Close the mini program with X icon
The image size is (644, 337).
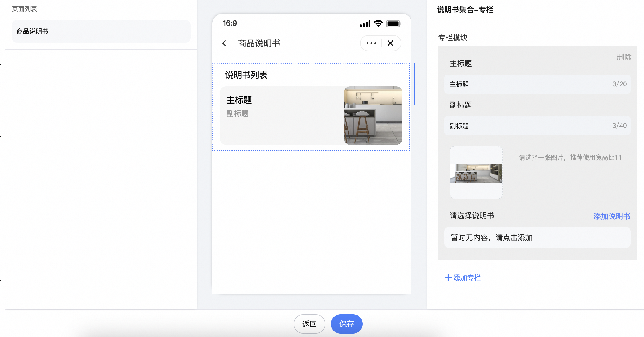pos(390,43)
